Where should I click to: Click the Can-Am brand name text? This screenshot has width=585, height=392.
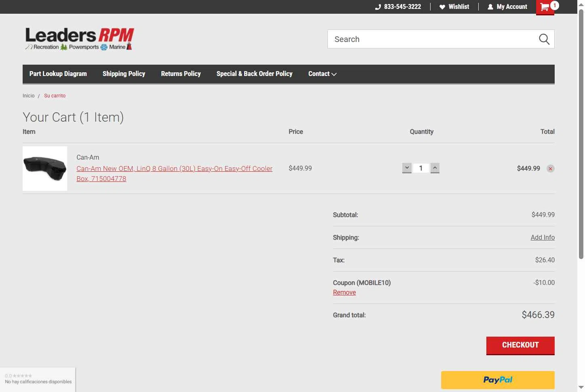pos(88,157)
